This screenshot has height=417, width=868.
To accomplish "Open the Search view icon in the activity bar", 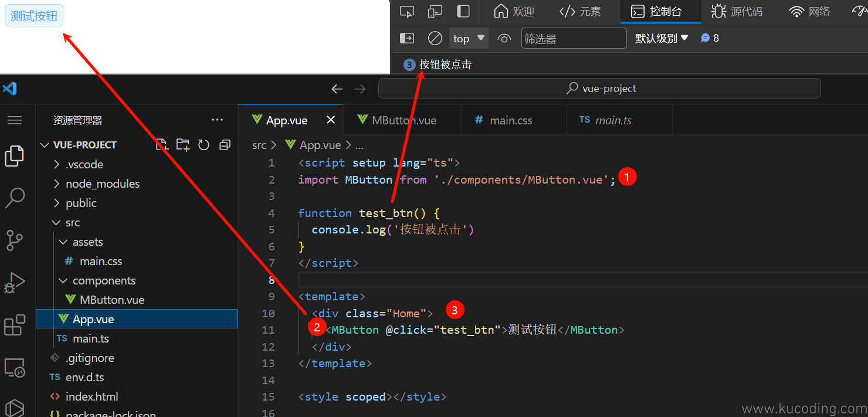I will pyautogui.click(x=15, y=198).
